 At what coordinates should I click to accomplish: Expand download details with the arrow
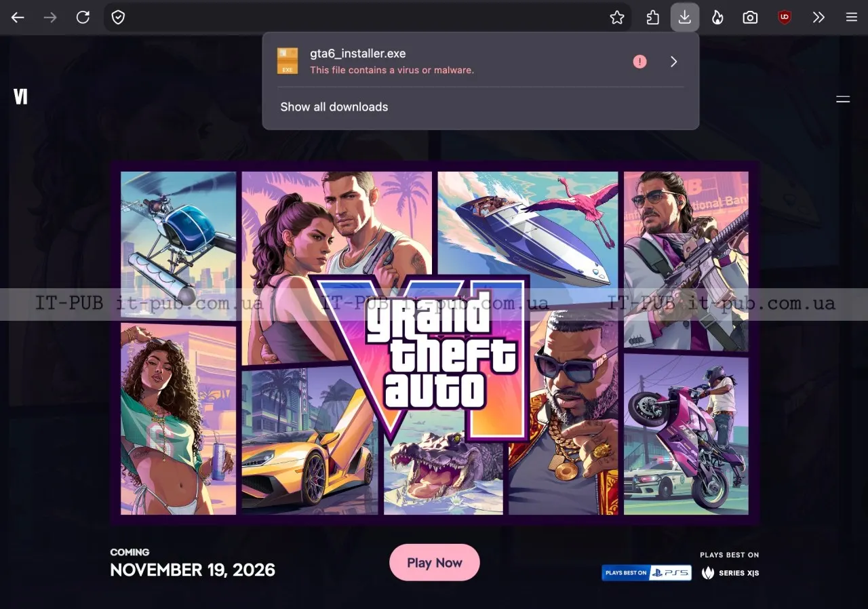[673, 62]
